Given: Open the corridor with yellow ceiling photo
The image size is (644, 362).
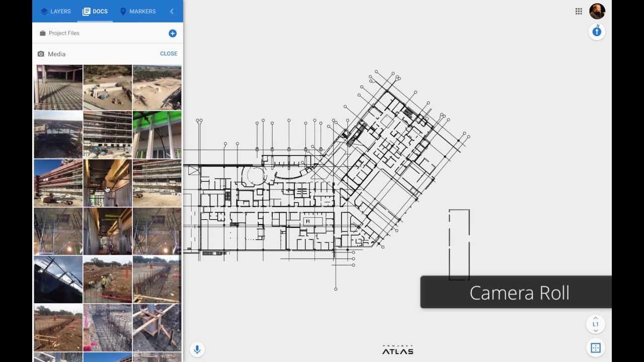Looking at the screenshot, I should [108, 231].
